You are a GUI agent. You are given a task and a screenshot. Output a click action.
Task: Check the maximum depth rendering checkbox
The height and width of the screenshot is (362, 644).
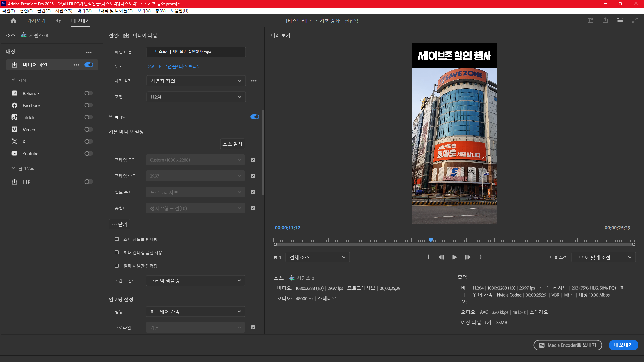[117, 239]
